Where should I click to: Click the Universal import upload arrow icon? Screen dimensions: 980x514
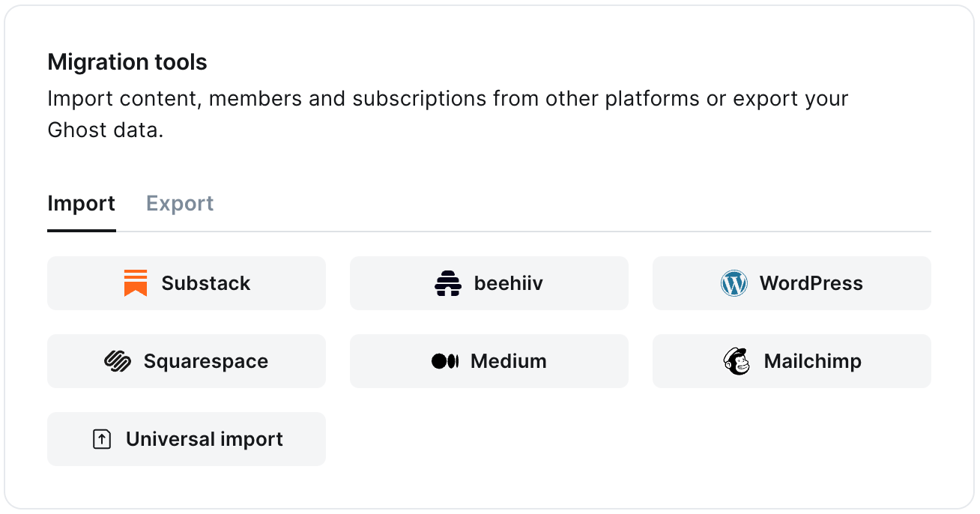click(x=101, y=439)
